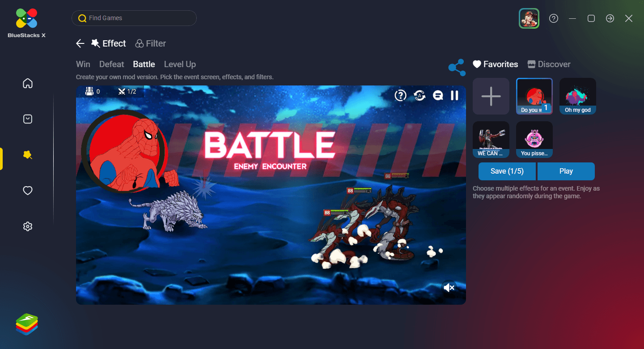The height and width of the screenshot is (349, 644).
Task: Select the 'WE CAN ...' effect thumbnail
Action: 491,140
